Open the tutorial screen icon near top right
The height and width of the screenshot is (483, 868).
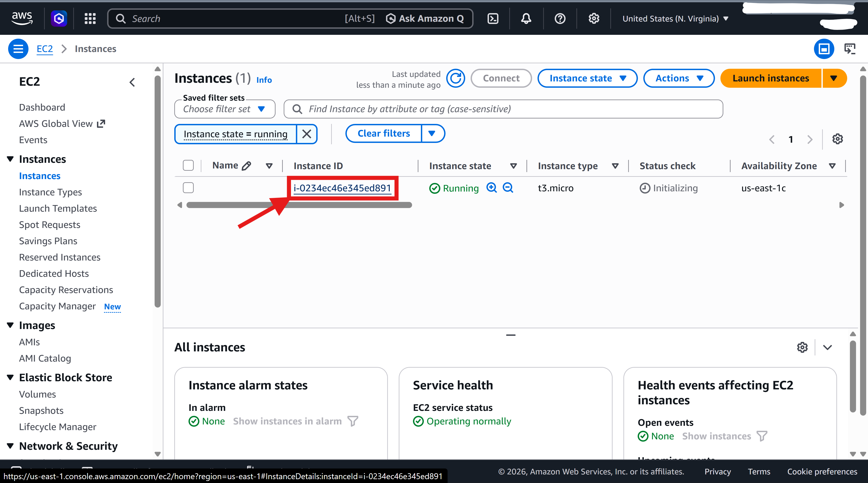pos(850,49)
